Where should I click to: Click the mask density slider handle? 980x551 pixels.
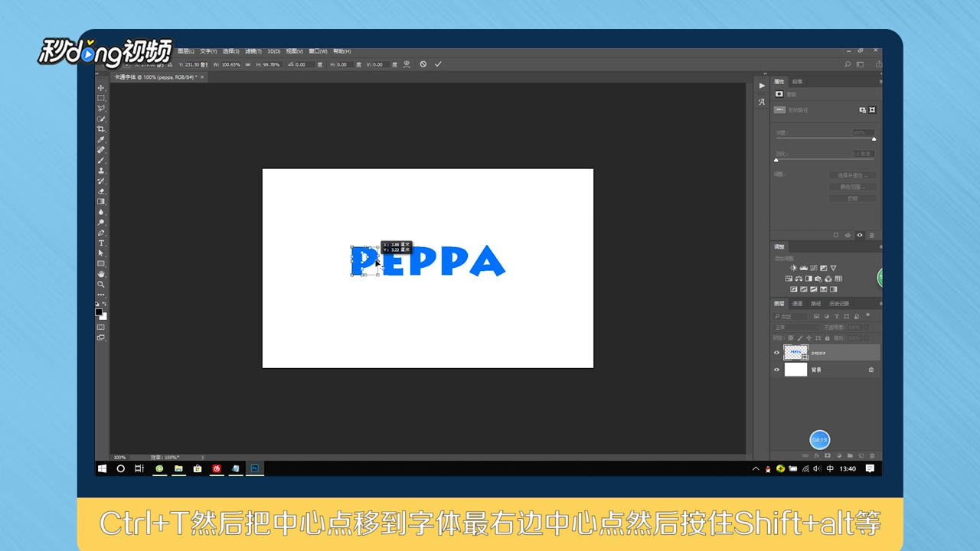tap(874, 139)
